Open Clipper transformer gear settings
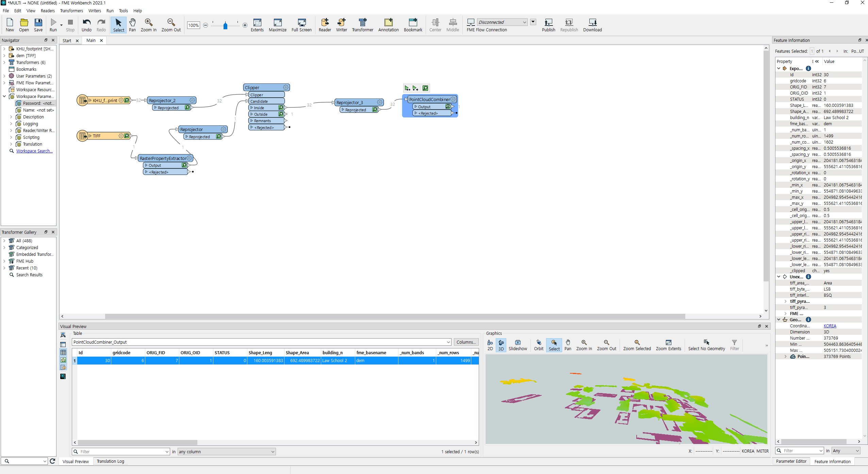 pos(286,87)
